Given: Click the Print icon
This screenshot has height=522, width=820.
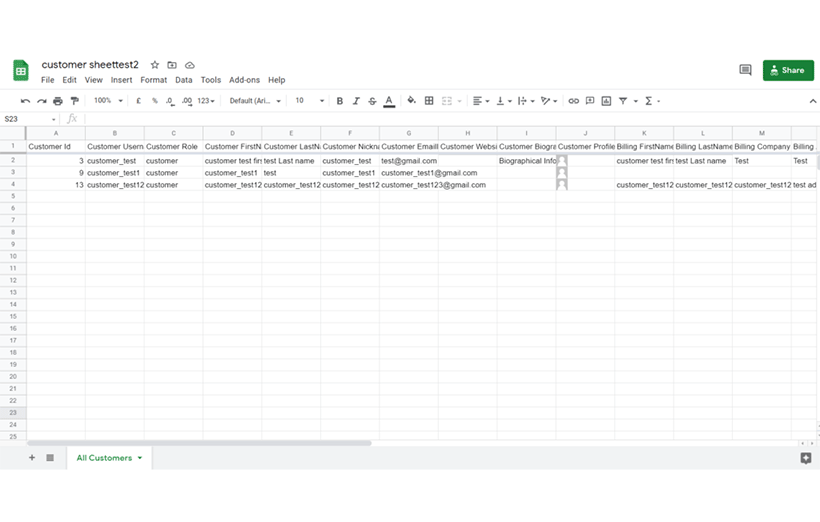Looking at the screenshot, I should [58, 101].
